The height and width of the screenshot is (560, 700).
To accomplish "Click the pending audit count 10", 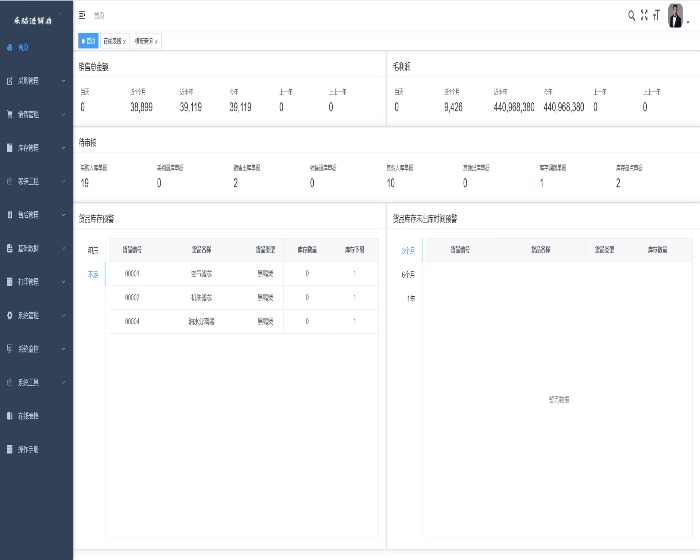I will coord(391,183).
